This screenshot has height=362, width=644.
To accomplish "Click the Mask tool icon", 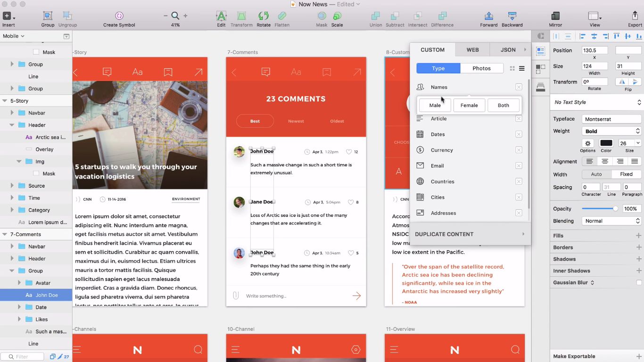I will (x=322, y=16).
